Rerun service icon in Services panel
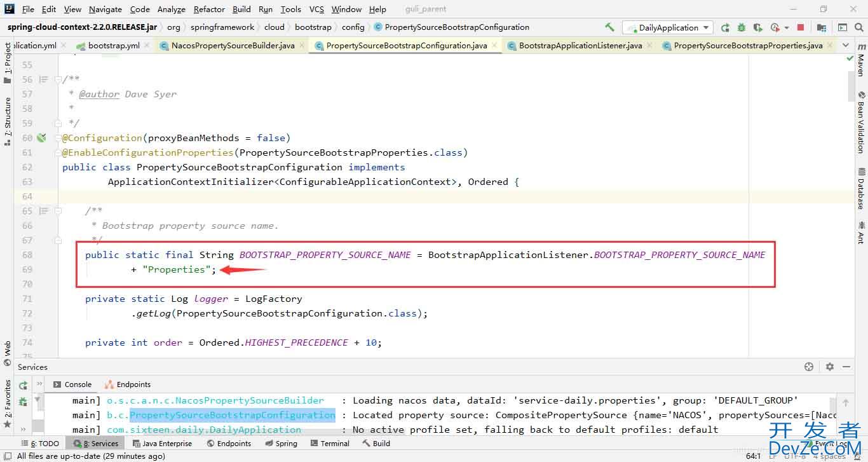 click(23, 385)
